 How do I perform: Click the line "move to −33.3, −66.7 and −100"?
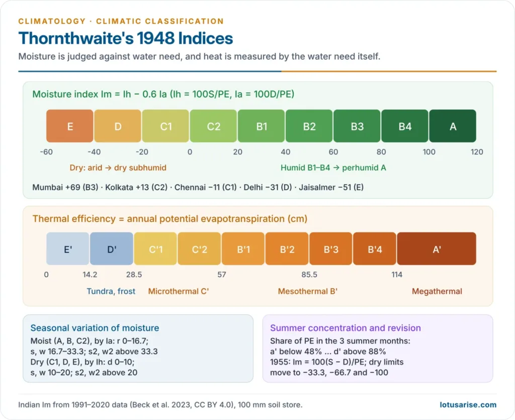329,372
